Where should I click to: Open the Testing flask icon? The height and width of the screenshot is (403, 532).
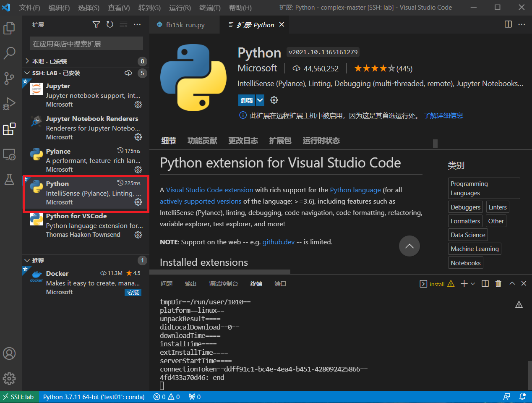pyautogui.click(x=9, y=180)
